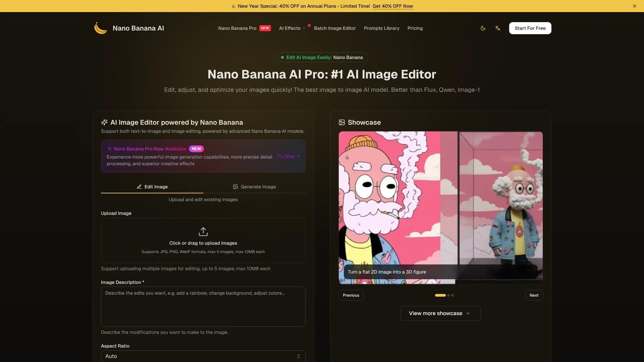Click the image icon on Generate Image tab
The image size is (644, 362).
[235, 187]
